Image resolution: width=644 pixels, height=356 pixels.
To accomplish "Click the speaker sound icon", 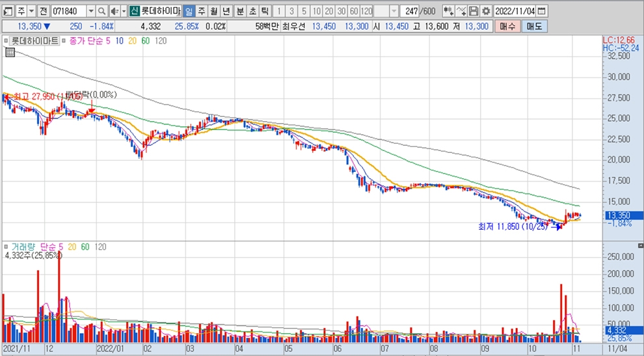I will coord(113,11).
